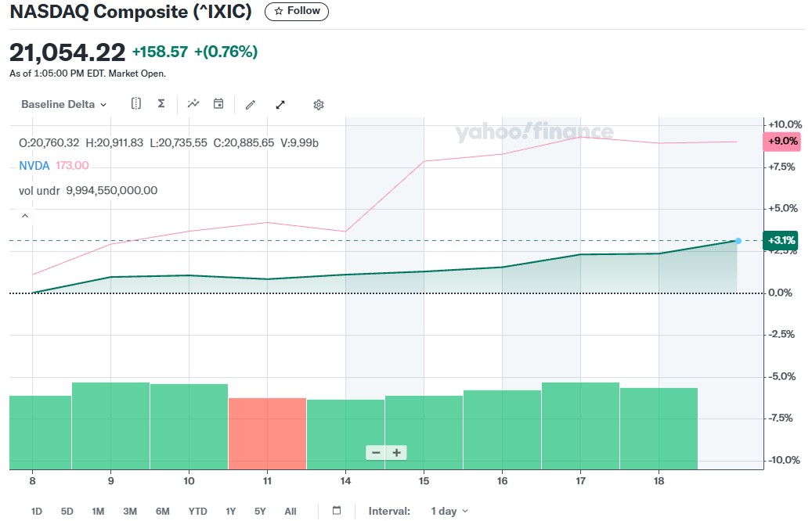Select the 5Y range
Viewport: 812px width, 521px height.
[x=260, y=511]
